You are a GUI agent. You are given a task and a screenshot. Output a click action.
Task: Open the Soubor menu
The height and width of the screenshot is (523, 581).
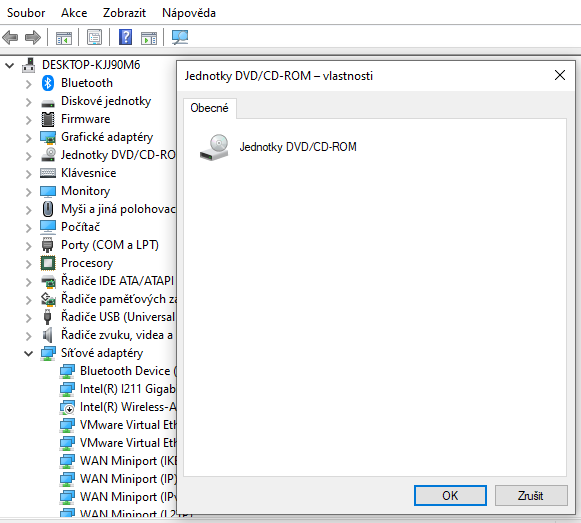tap(26, 13)
